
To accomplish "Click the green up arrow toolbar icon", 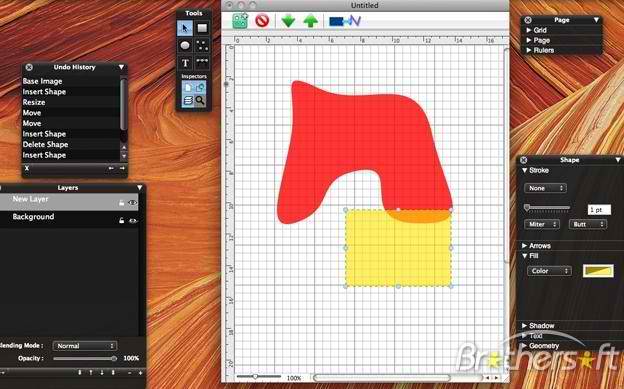I will tap(310, 21).
